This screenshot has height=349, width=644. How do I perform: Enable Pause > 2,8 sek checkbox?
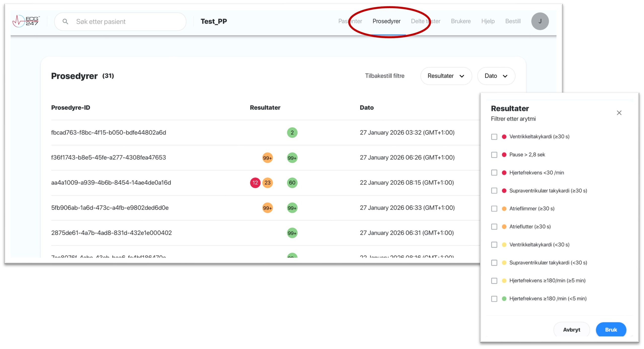point(494,155)
